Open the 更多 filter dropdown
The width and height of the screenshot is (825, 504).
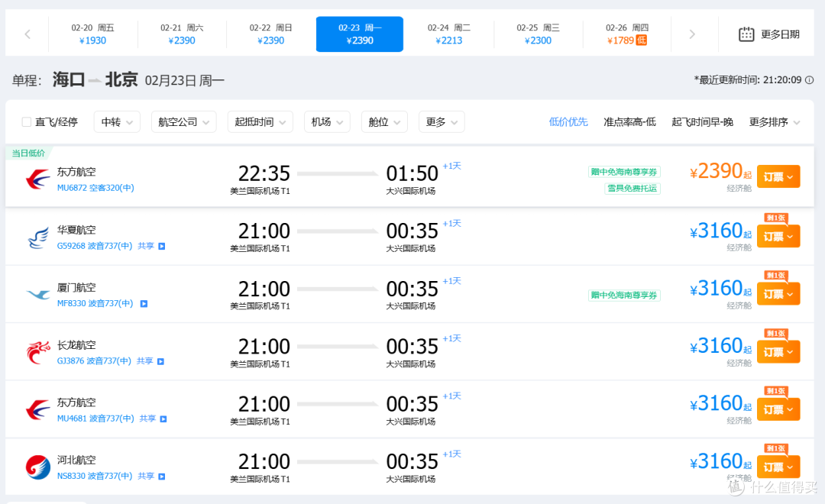tap(442, 122)
